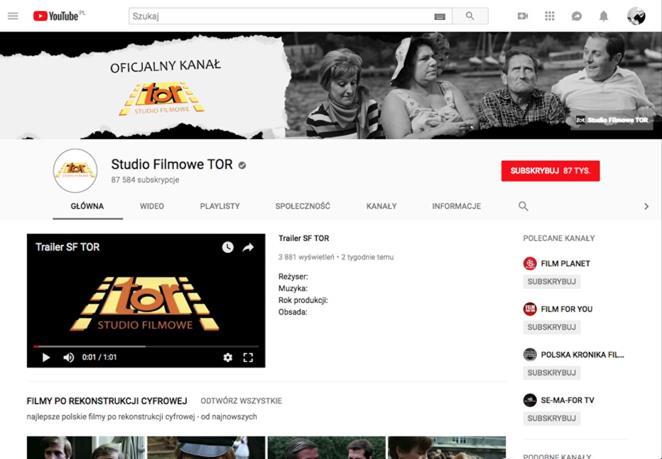
Task: Click the verified badge next to channel name
Action: pos(242,165)
